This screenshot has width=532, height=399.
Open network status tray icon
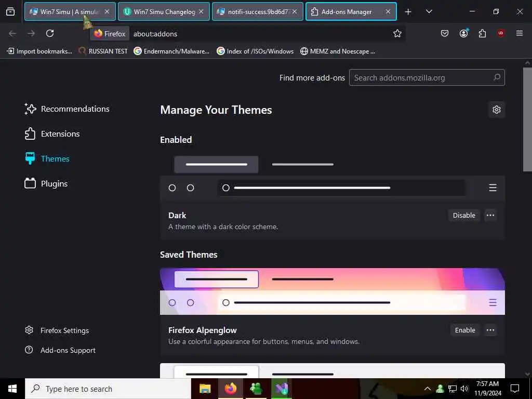[453, 389]
